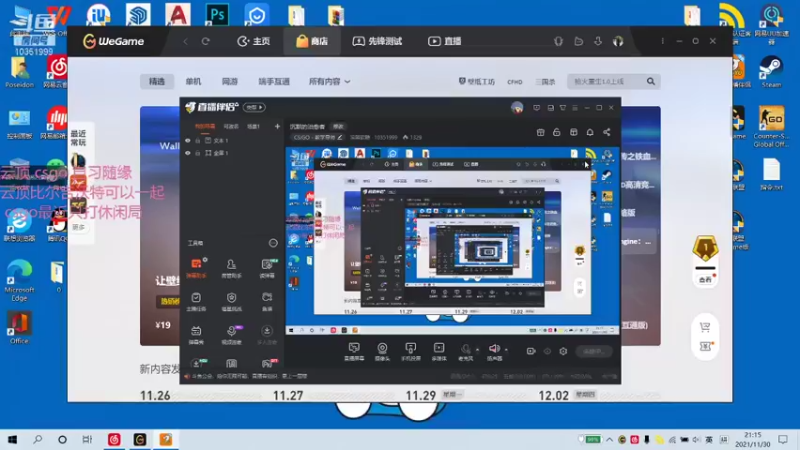Switch mode with pill beside 直播伴侣 logo
Image resolution: width=800 pixels, height=450 pixels.
254,107
